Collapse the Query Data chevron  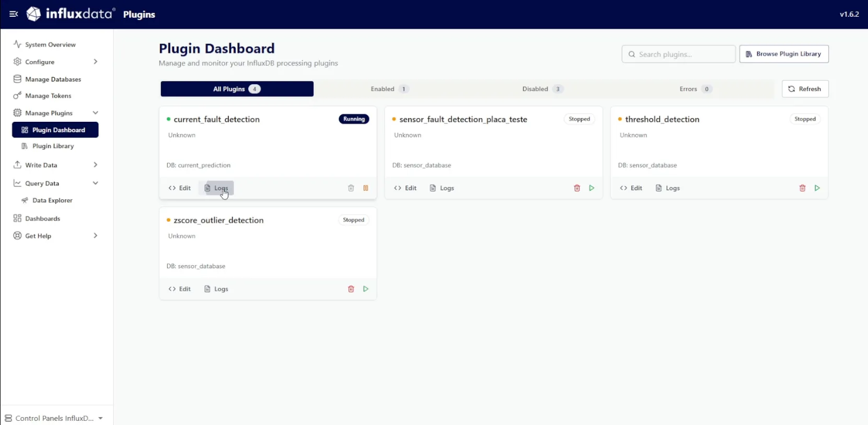[95, 183]
